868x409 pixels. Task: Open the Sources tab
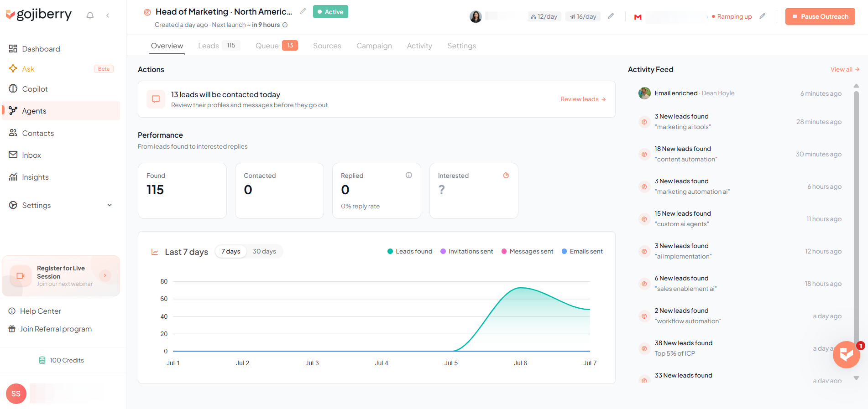point(327,46)
